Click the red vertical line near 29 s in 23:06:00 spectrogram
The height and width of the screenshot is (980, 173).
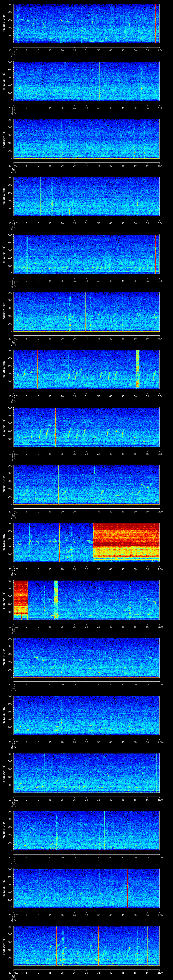pos(85,312)
